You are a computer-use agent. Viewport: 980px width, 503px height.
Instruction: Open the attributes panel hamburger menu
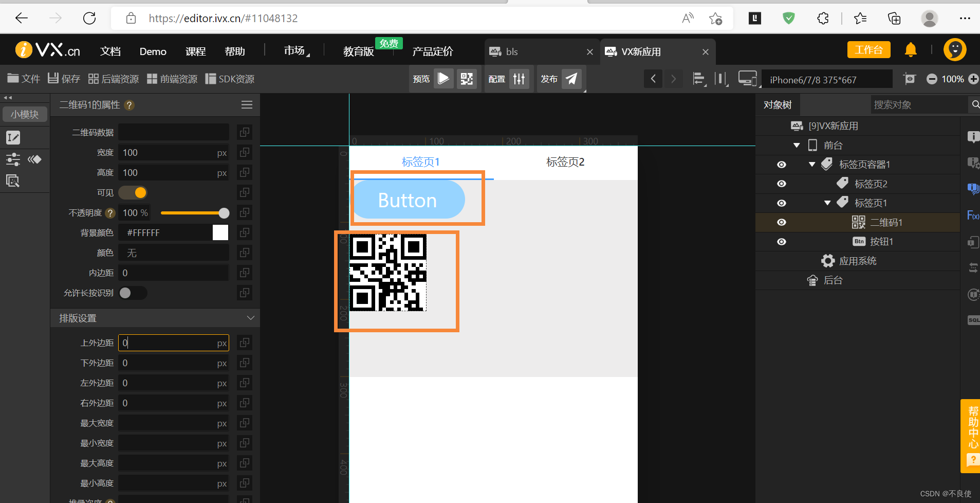click(x=247, y=105)
